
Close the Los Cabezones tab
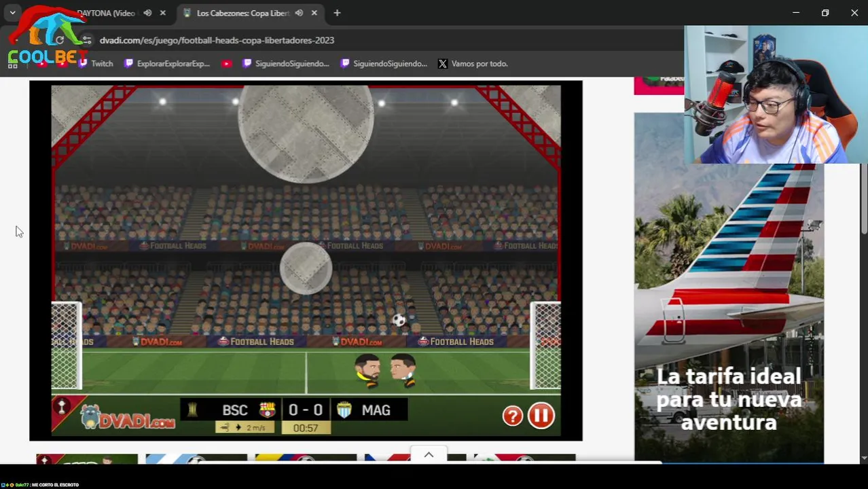pyautogui.click(x=314, y=13)
